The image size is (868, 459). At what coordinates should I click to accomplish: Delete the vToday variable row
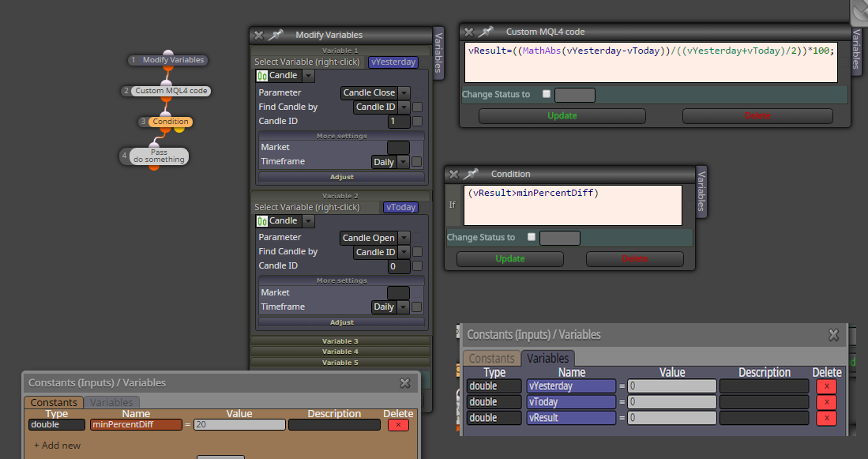pos(826,402)
